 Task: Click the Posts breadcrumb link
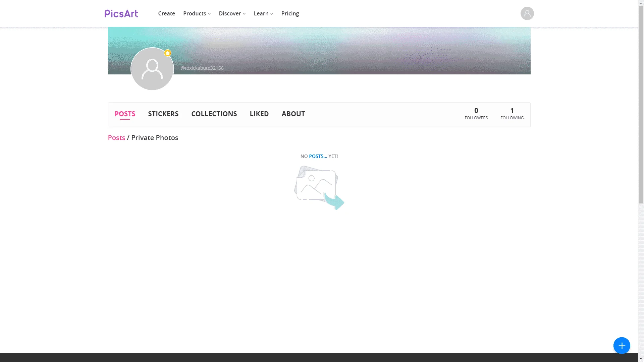click(x=116, y=138)
